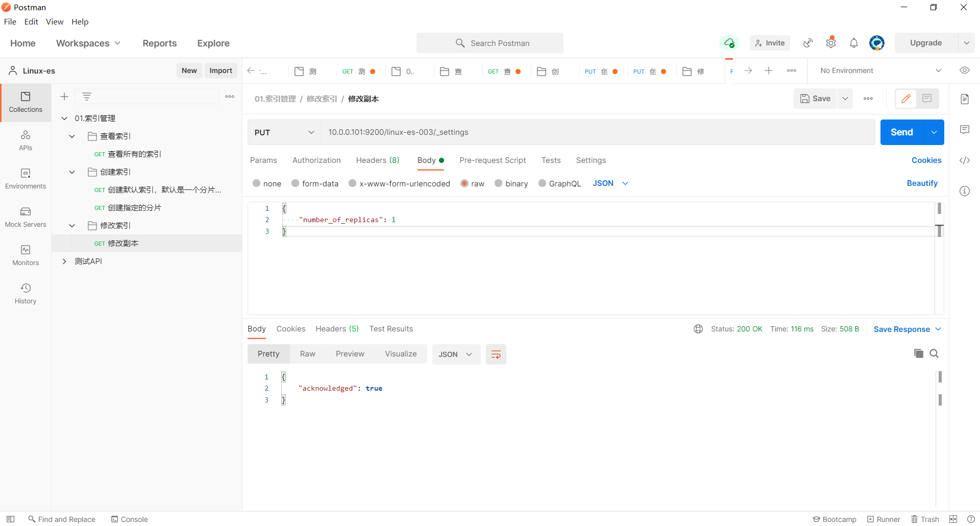Open the raw body JSON format dropdown

click(x=610, y=183)
